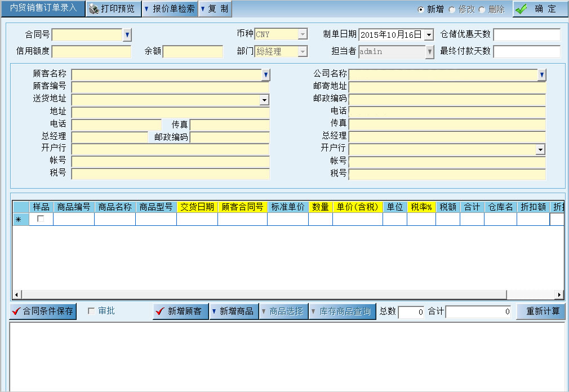Check the 样品 checkbox in first row
This screenshot has width=569, height=392.
(41, 219)
